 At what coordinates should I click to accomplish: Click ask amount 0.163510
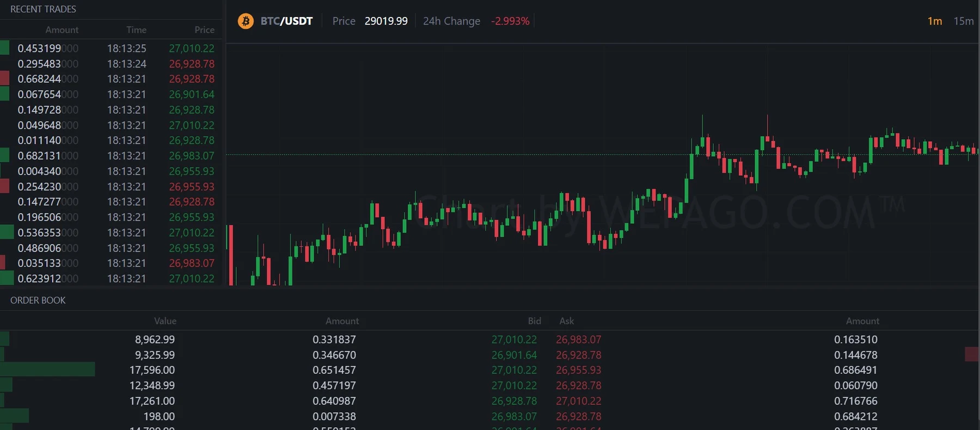coord(856,340)
